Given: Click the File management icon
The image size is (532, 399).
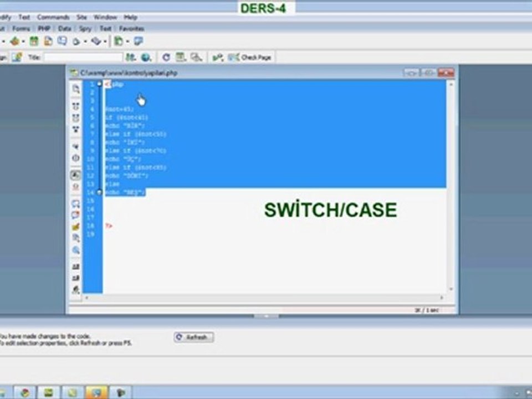Looking at the screenshot, I should 131,57.
